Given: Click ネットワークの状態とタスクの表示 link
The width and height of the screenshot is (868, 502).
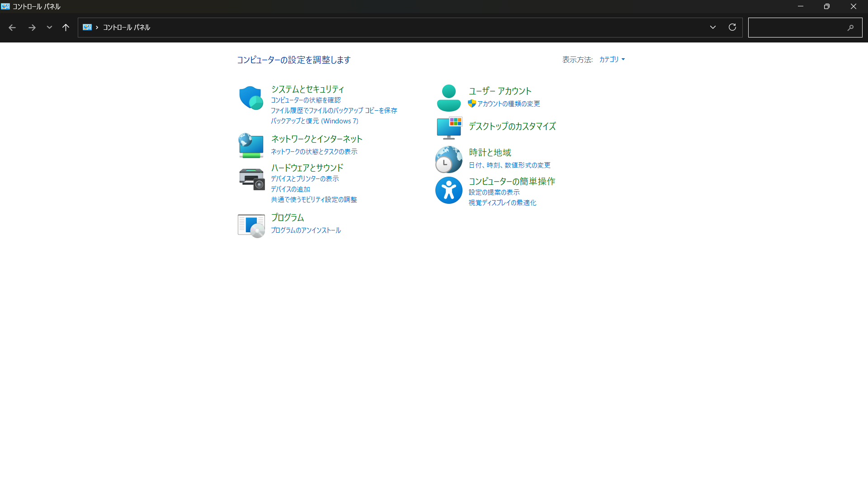Looking at the screenshot, I should (x=314, y=152).
